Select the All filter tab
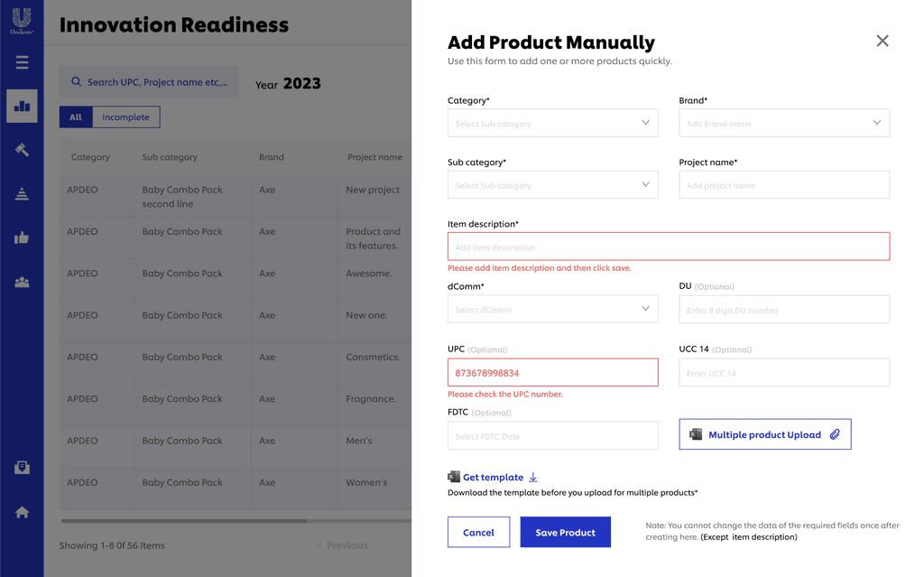The height and width of the screenshot is (577, 924). click(76, 117)
